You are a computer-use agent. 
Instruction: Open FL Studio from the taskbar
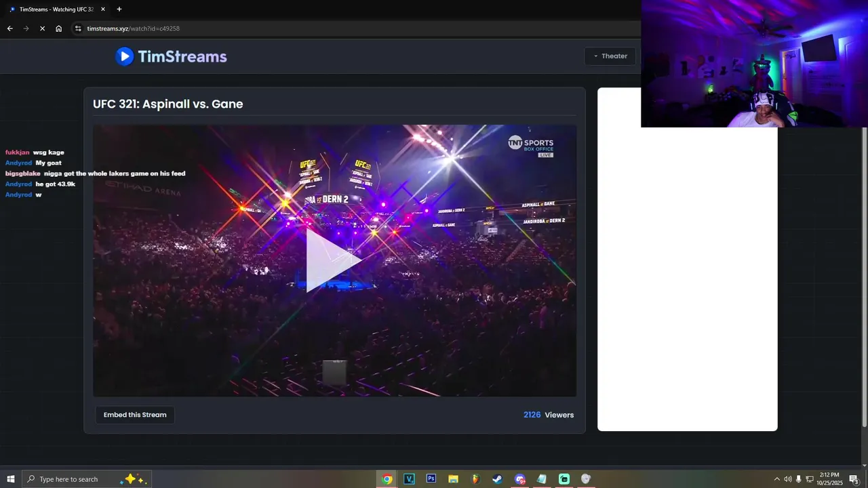pyautogui.click(x=475, y=479)
